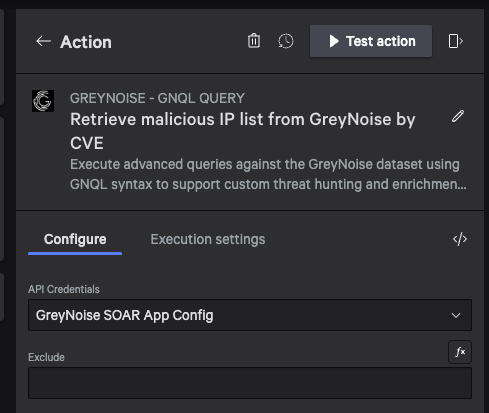
Task: Delete the action with the trash icon
Action: point(254,41)
